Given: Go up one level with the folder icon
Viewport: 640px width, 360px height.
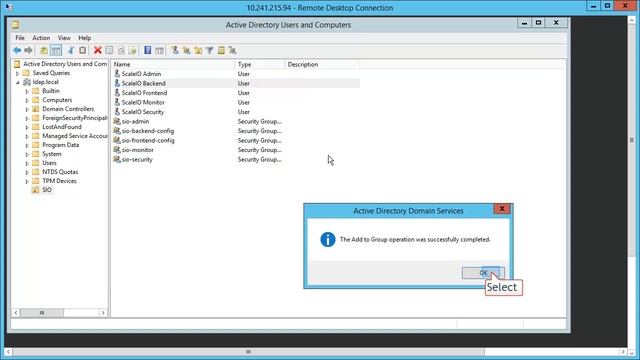Looking at the screenshot, I should 44,50.
